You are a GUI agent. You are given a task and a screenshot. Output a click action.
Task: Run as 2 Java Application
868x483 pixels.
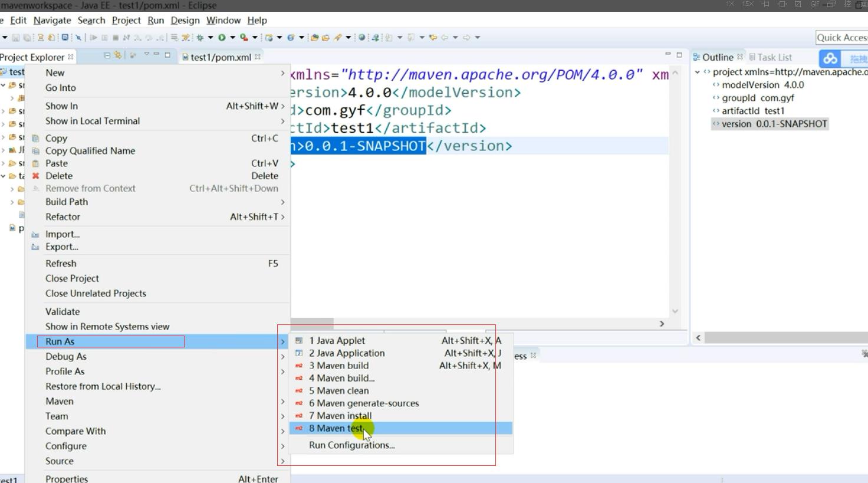pyautogui.click(x=401, y=353)
